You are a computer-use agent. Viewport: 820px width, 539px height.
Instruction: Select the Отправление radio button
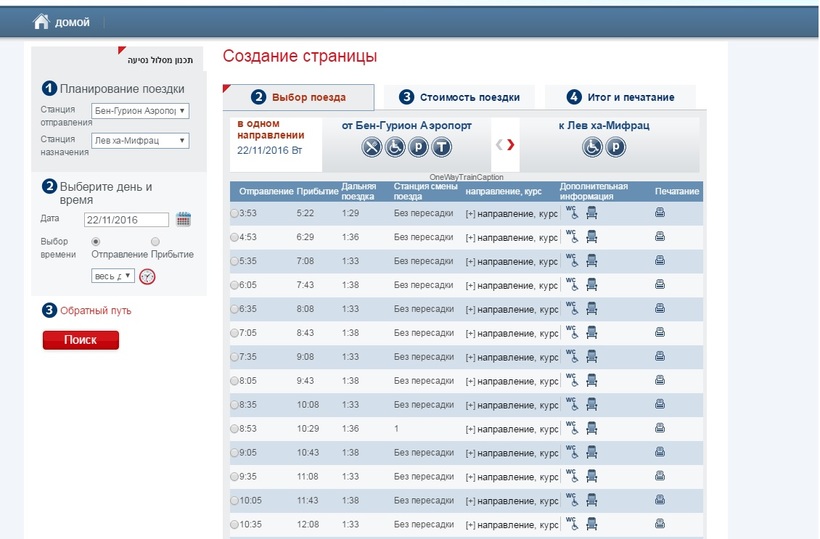(96, 241)
